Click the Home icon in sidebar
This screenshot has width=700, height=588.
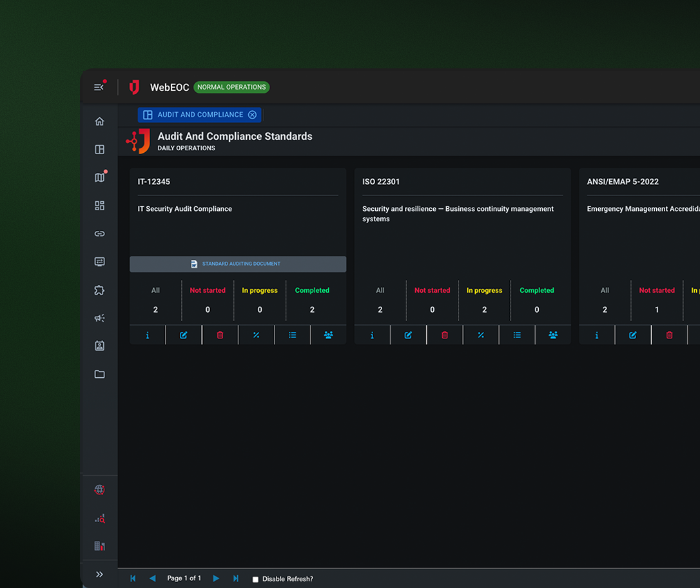pos(99,121)
